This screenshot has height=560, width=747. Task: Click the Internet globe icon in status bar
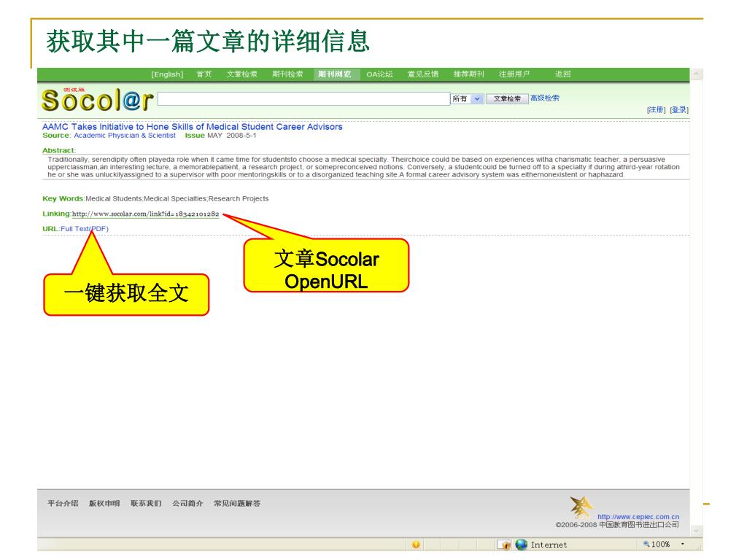pos(521,544)
